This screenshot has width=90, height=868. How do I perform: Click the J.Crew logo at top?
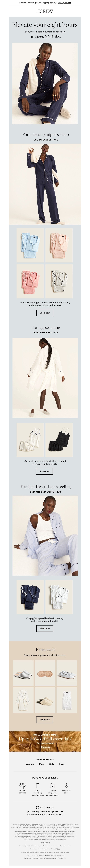45,11
